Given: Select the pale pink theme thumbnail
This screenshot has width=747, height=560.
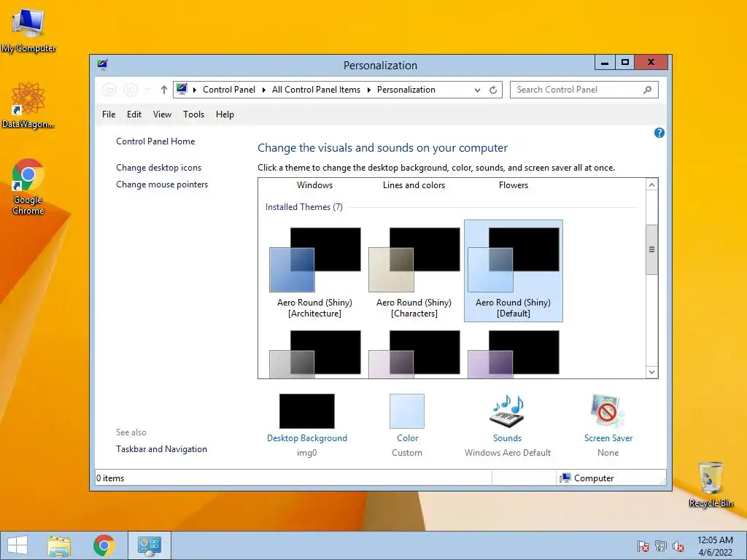Looking at the screenshot, I should 414,354.
